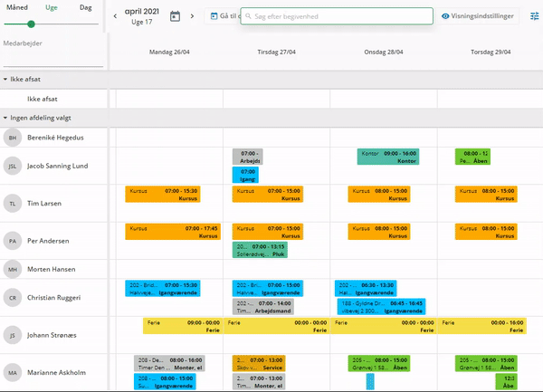Click Johann Strønæs JS avatar
The height and width of the screenshot is (392, 543).
click(13, 334)
